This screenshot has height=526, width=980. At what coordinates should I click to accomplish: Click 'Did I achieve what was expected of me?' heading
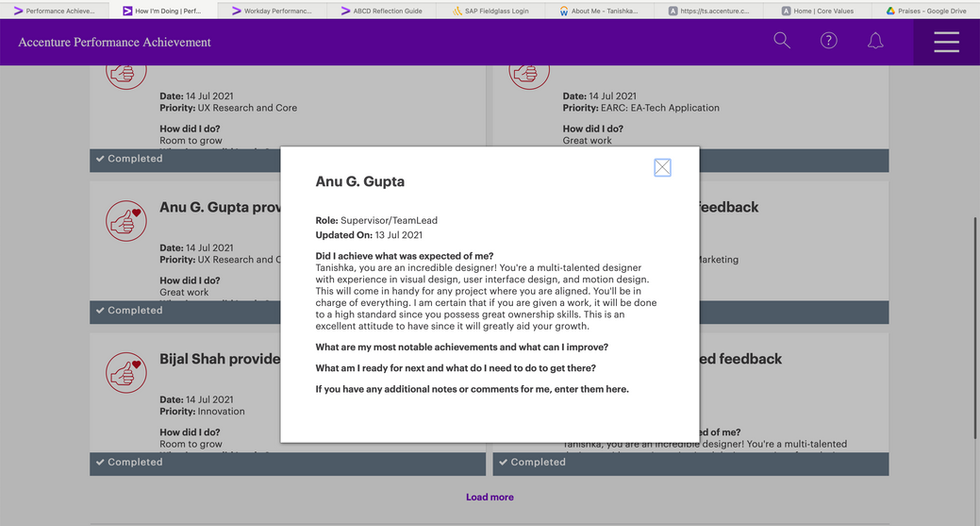(x=404, y=256)
